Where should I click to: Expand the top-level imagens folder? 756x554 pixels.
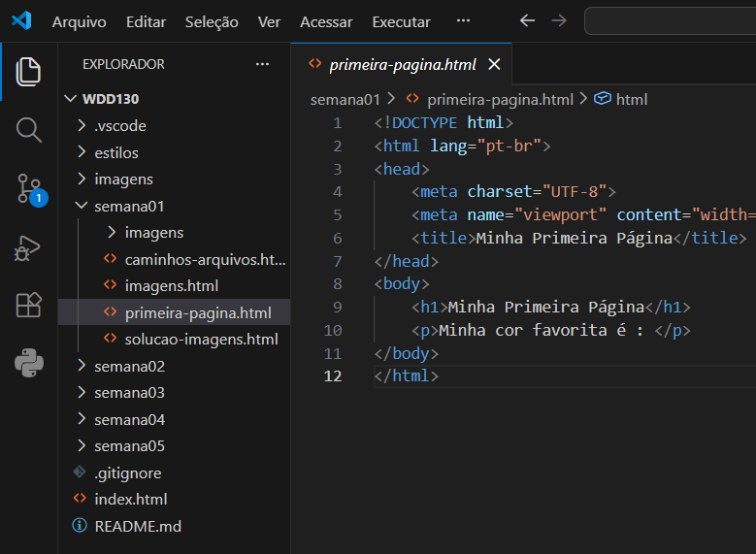[x=175, y=179]
